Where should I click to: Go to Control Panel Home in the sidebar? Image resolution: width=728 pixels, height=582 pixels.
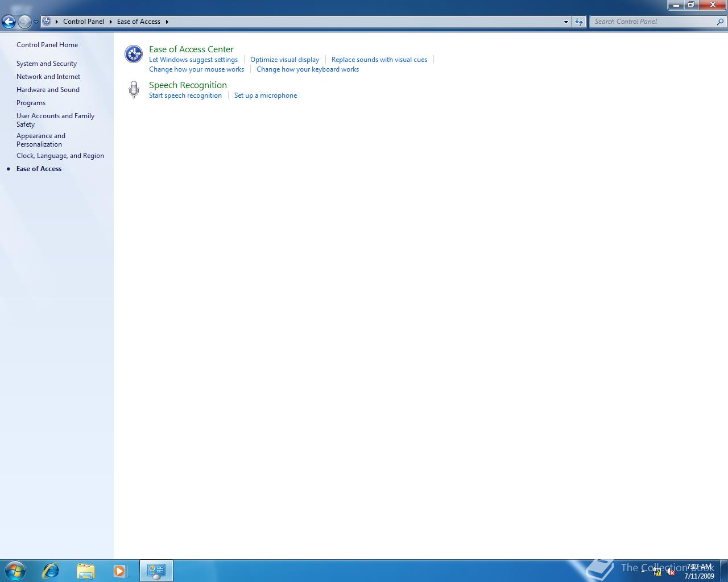point(47,44)
